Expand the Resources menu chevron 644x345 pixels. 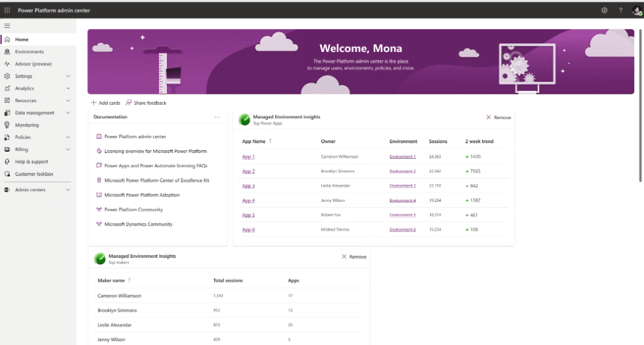68,100
